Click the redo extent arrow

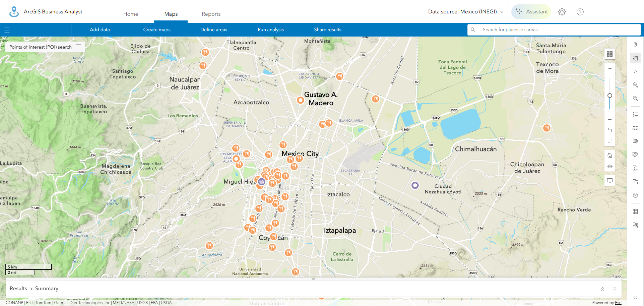tap(610, 141)
